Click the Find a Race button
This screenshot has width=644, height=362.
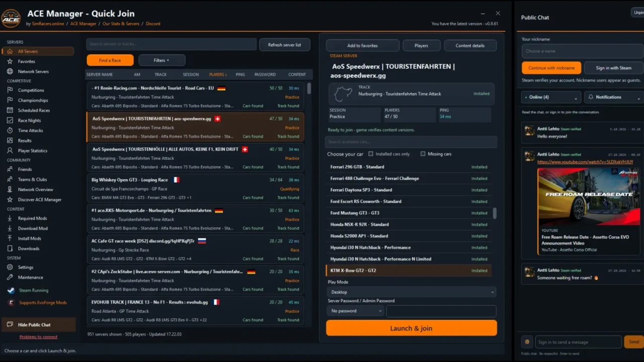[110, 60]
